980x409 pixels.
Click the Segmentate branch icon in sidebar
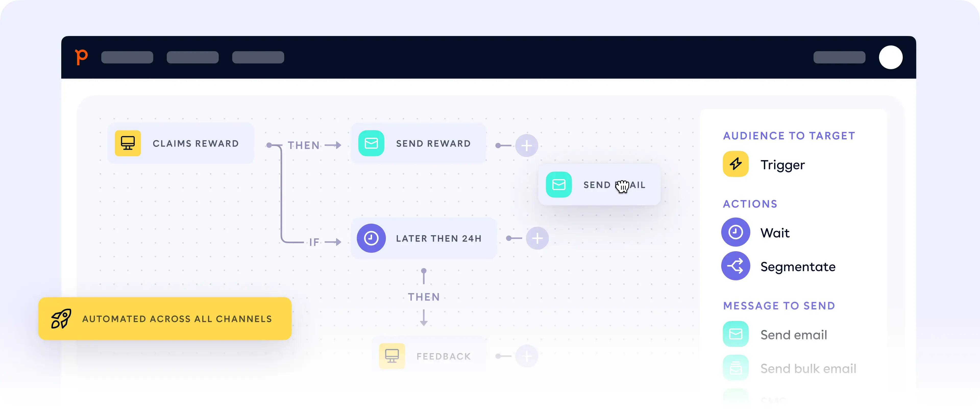coord(736,266)
